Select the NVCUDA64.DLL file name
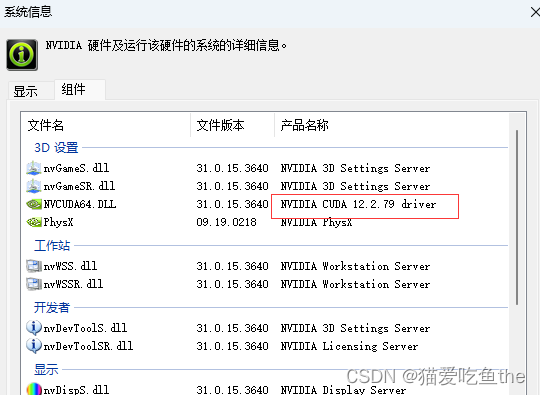540x395 pixels. (x=80, y=204)
